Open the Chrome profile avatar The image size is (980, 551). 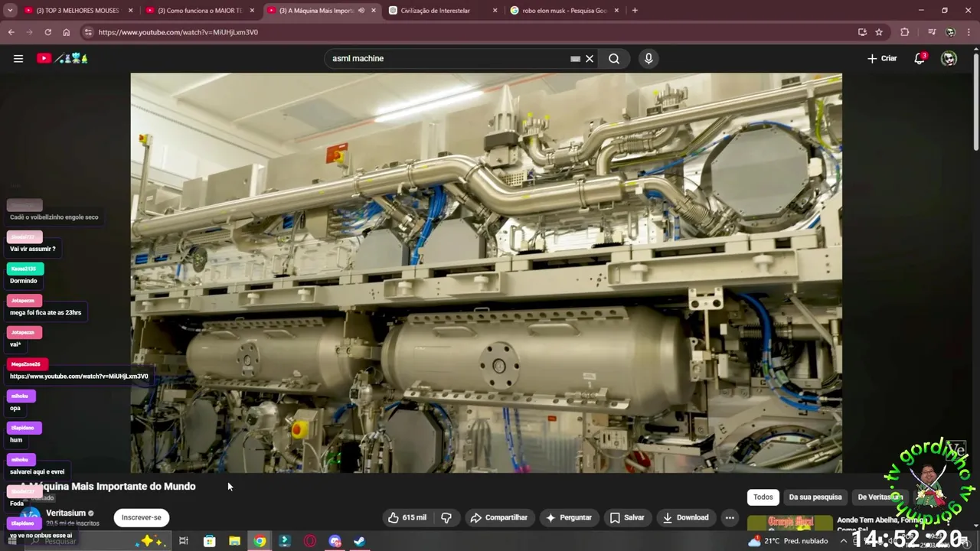pos(950,32)
